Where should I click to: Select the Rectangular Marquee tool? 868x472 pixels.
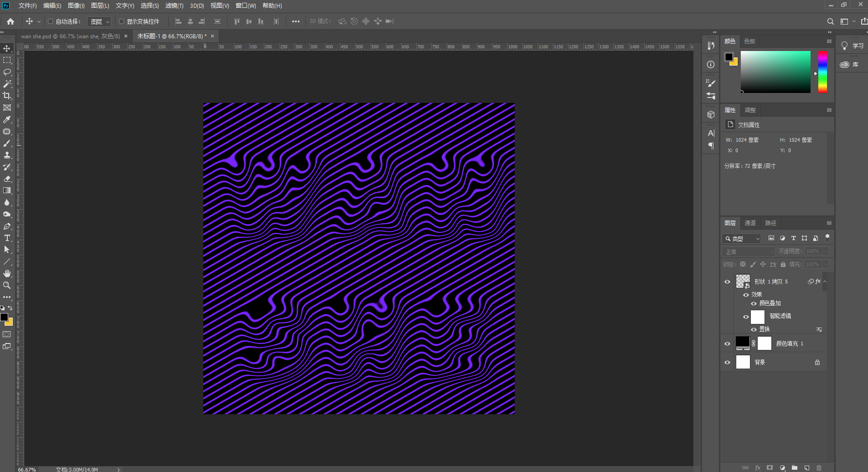(7, 60)
